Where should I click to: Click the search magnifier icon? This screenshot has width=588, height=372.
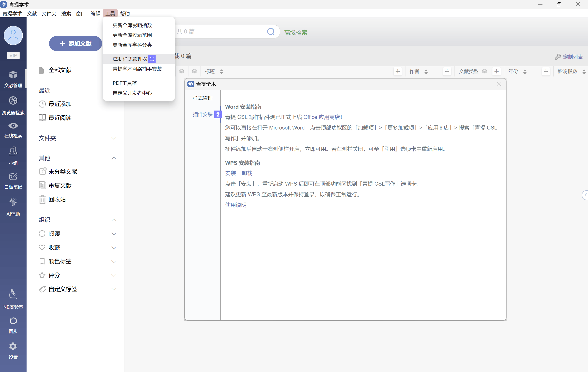[271, 31]
